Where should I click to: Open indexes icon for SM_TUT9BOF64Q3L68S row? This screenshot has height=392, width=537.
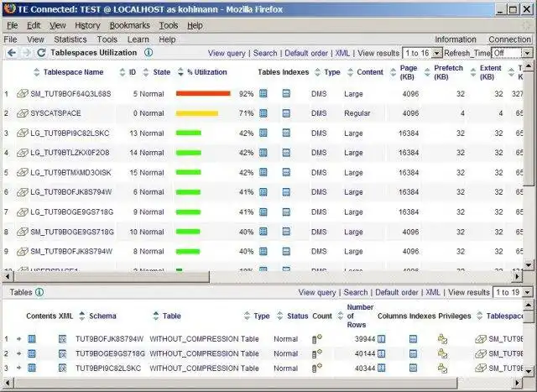tap(286, 93)
